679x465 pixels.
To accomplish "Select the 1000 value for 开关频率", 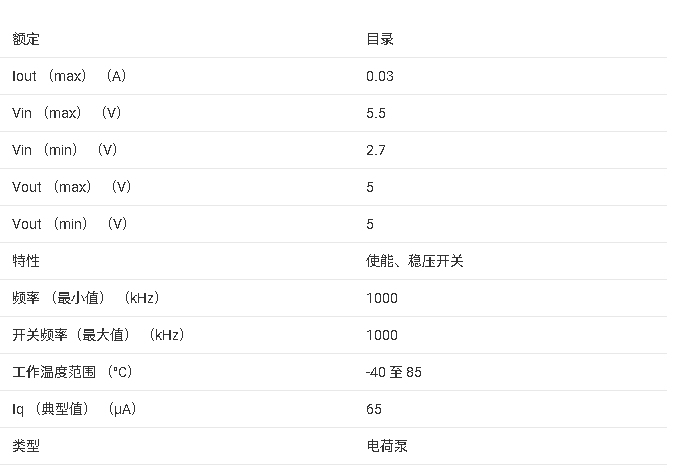I will (382, 335).
